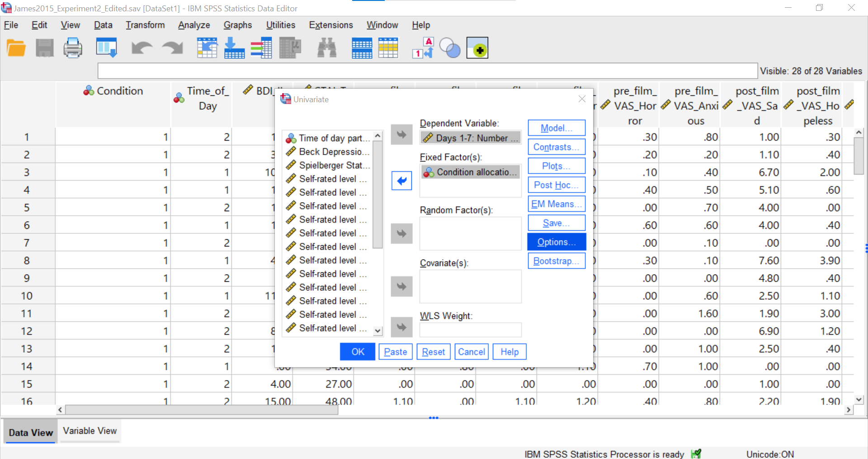Click the cell editor bar above grid
868x459 pixels.
(427, 71)
